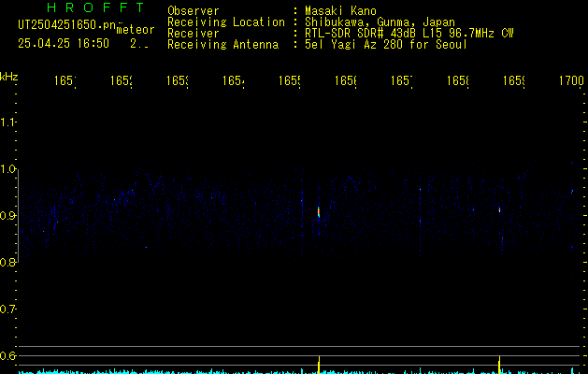Select 'Shibukawa, Gunma, Japan' location text
The height and width of the screenshot is (374, 588).
[380, 22]
